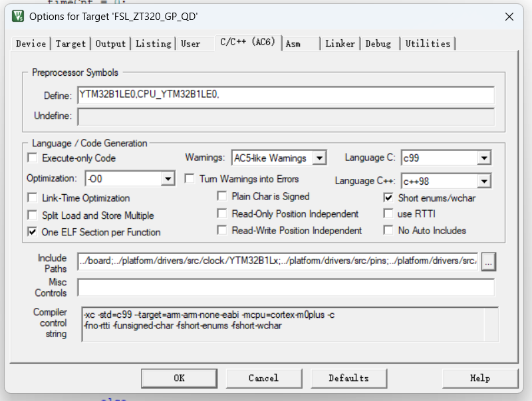Open Language C standard dropdown
This screenshot has height=401, width=532.
click(484, 158)
